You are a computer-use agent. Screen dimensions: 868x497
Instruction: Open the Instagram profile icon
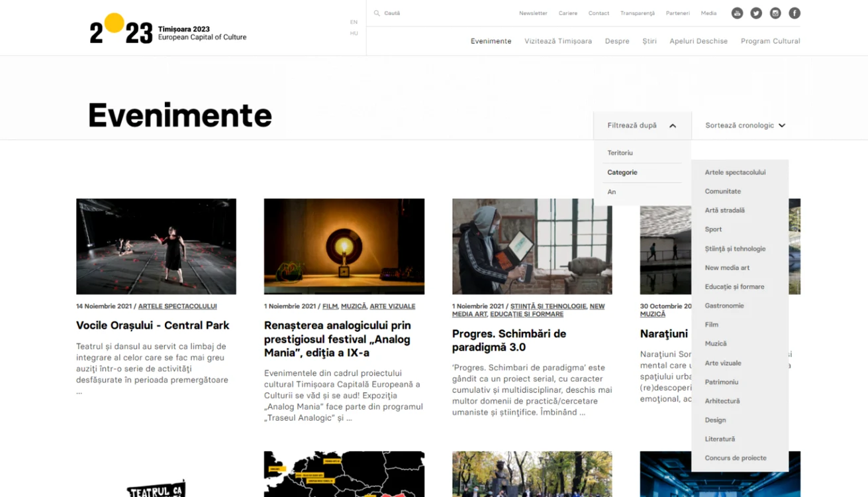pos(775,13)
